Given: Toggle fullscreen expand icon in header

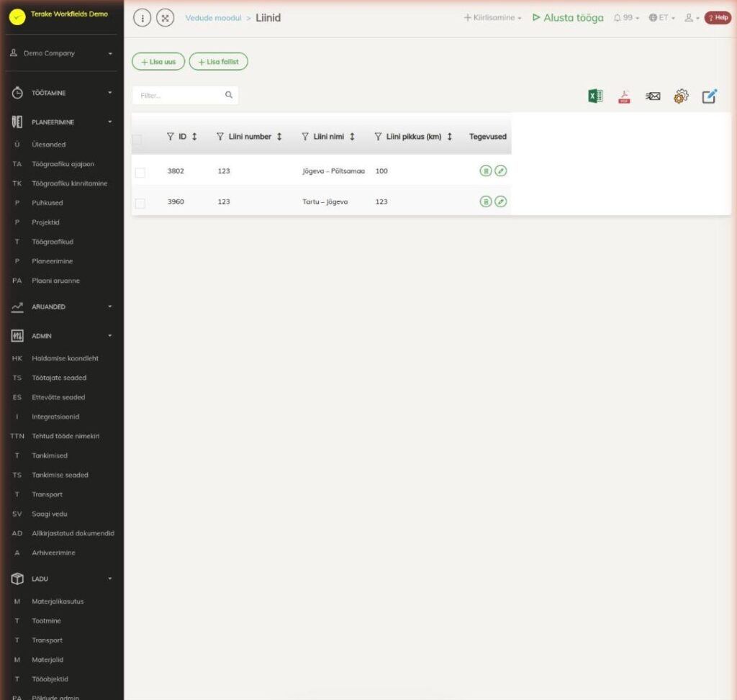Looking at the screenshot, I should (165, 18).
